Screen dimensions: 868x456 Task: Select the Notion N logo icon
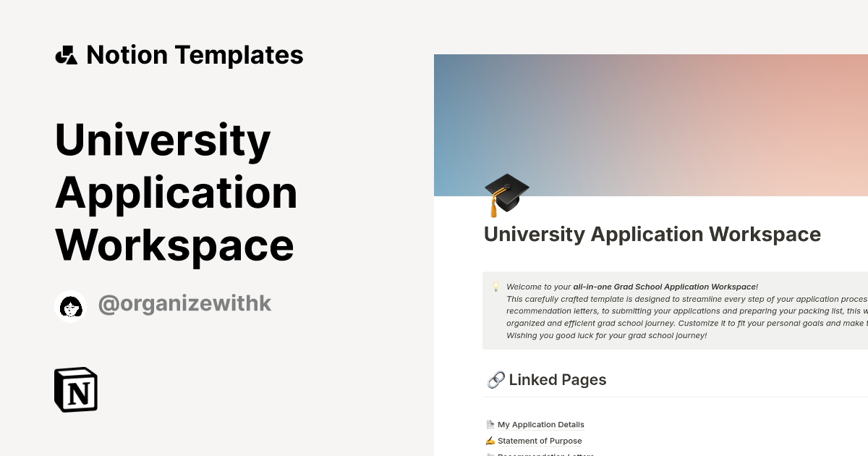(75, 389)
